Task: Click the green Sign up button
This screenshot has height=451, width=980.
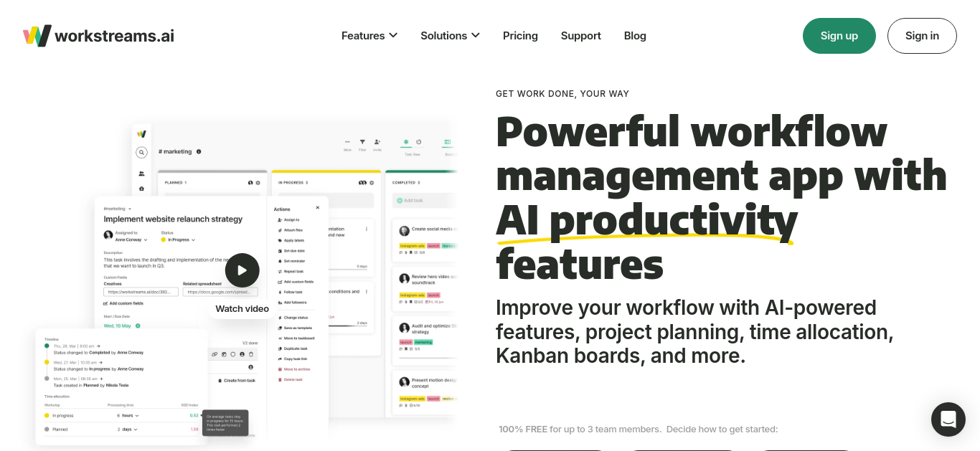Action: point(839,36)
